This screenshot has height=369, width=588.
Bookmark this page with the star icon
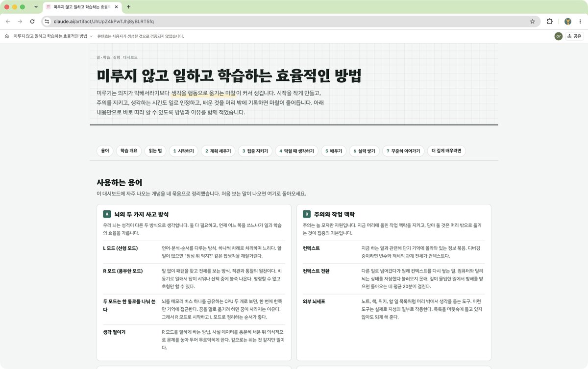[532, 22]
